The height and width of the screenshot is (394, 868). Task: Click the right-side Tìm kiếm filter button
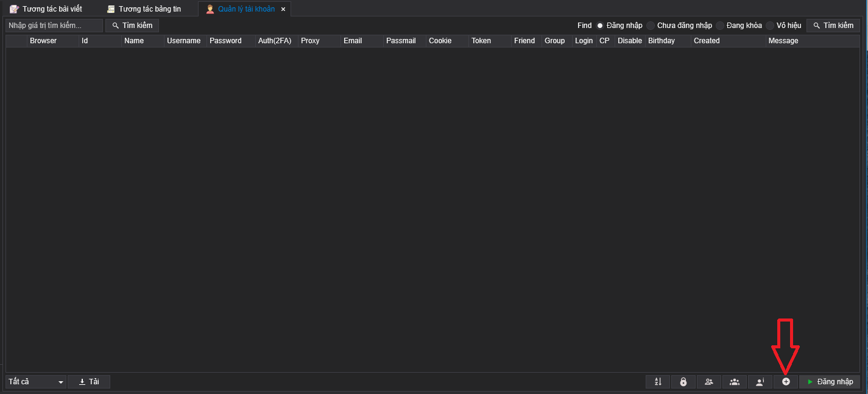tap(833, 26)
